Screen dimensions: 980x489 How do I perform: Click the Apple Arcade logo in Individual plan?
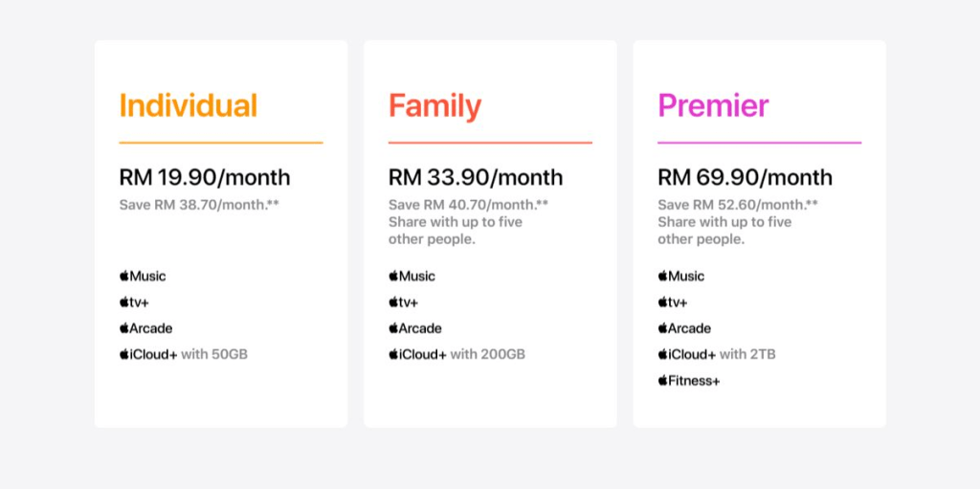(x=145, y=328)
